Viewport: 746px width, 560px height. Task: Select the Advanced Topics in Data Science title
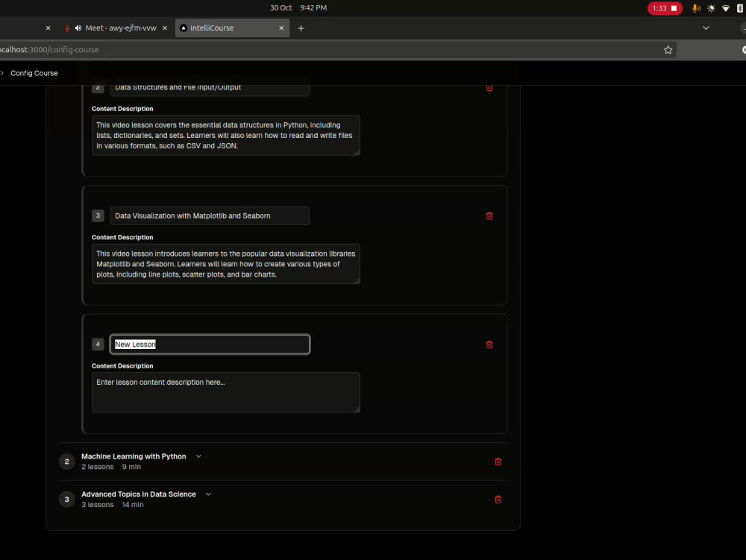pos(139,494)
